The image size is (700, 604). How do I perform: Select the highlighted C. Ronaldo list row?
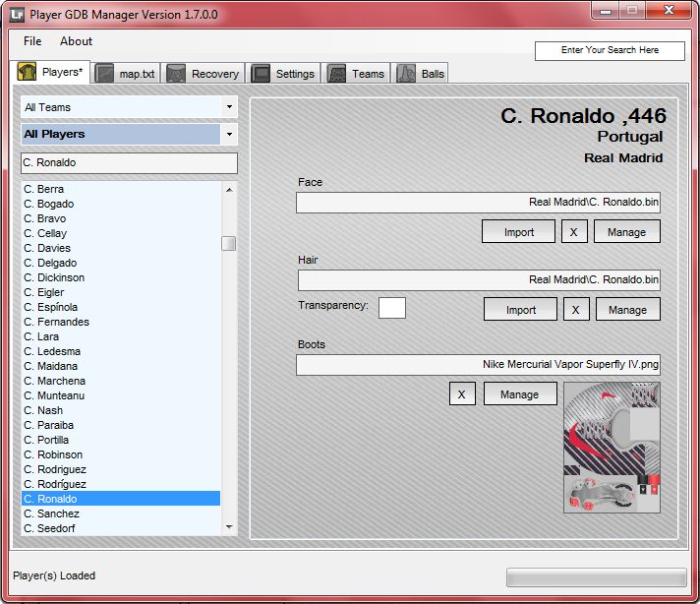pos(121,499)
